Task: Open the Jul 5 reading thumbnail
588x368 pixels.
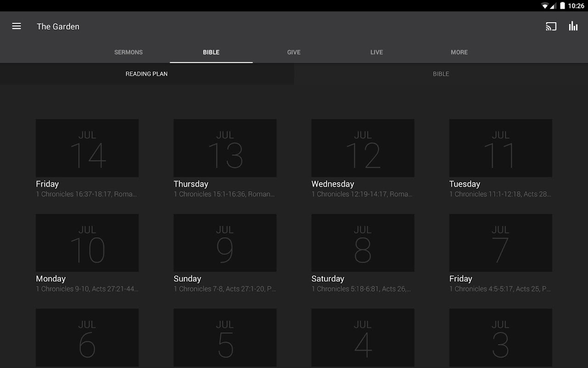Action: (225, 338)
